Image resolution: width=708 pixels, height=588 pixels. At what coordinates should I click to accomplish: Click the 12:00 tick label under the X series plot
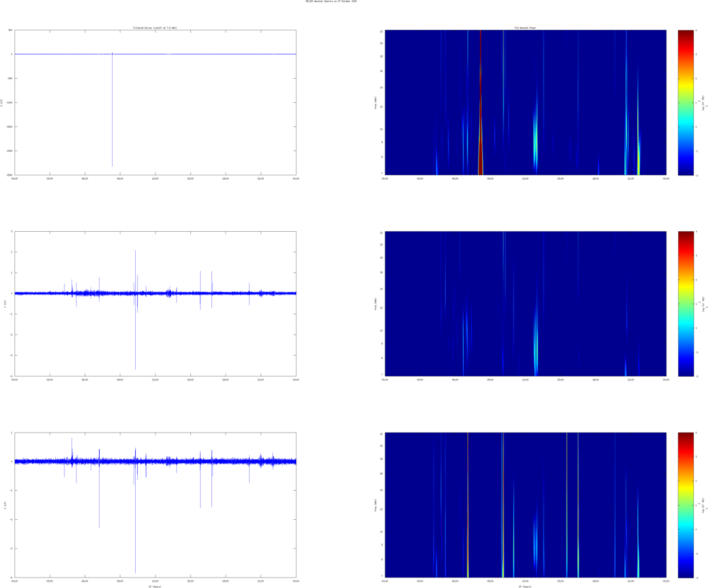(156, 178)
